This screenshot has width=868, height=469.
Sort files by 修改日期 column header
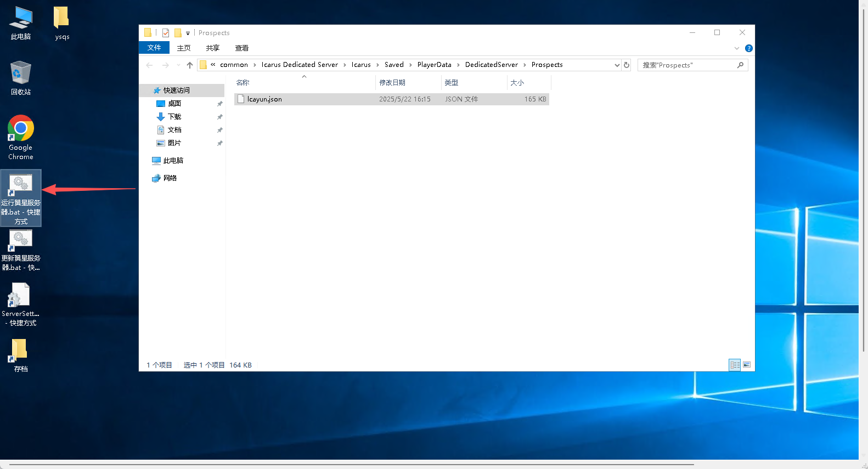(x=392, y=83)
